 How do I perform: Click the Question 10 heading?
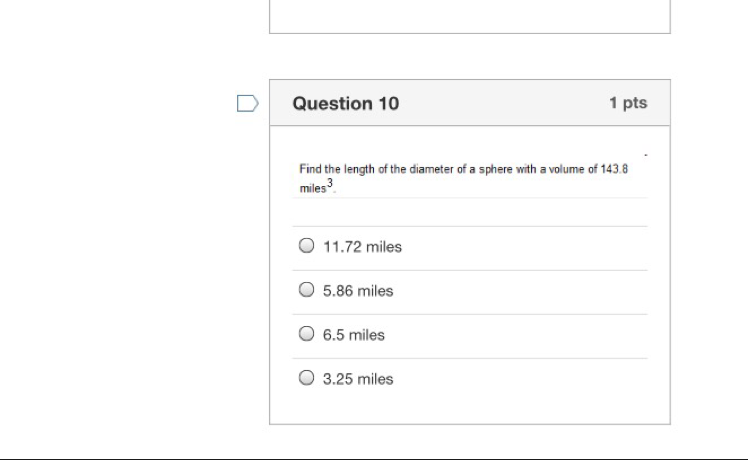(x=346, y=103)
